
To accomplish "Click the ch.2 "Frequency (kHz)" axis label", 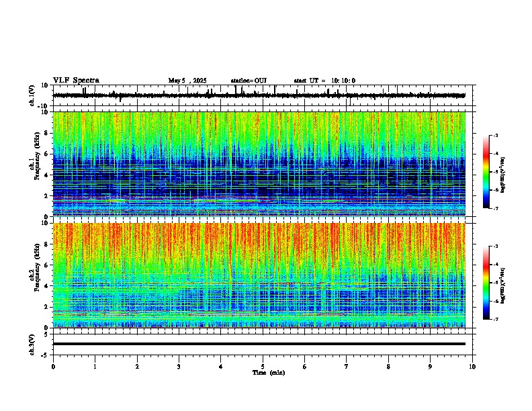I will (37, 267).
